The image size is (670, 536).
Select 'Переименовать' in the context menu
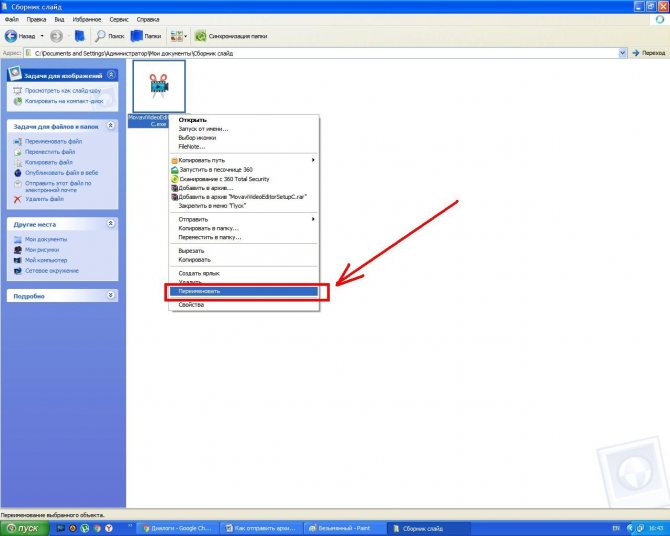coord(242,291)
